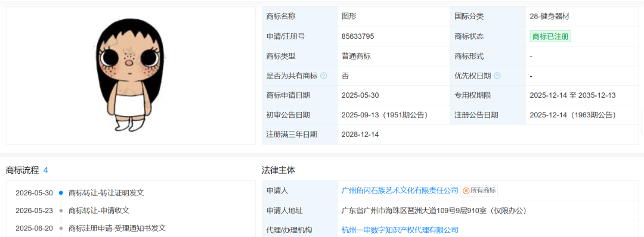Viewport: 644px width, 237px height.
Task: Click the 专用权期限 label cell
Action: [488, 95]
